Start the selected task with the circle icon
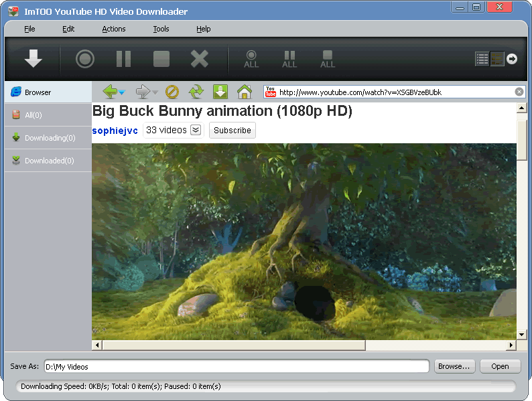Image resolution: width=532 pixels, height=401 pixels. tap(85, 59)
